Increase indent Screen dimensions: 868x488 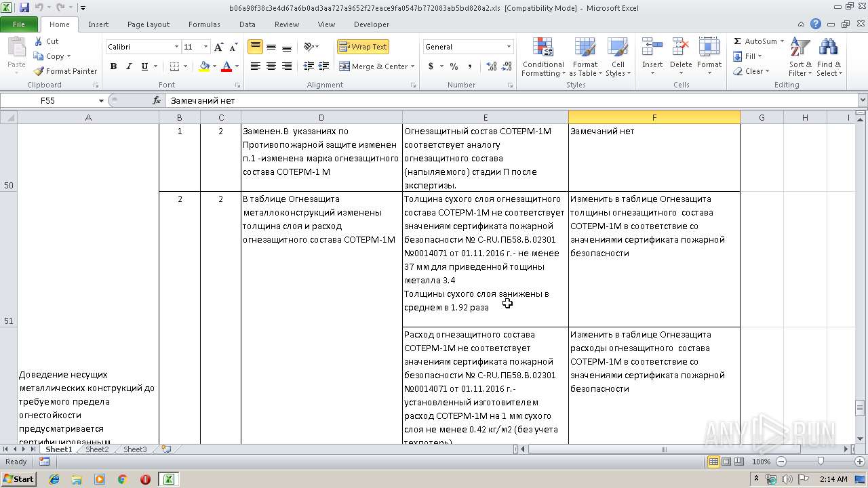tap(324, 66)
